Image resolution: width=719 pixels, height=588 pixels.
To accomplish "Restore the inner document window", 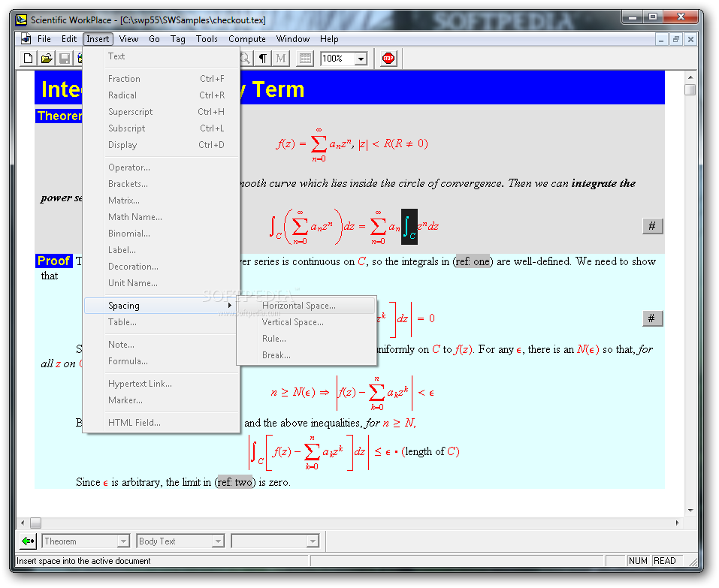I will point(676,39).
